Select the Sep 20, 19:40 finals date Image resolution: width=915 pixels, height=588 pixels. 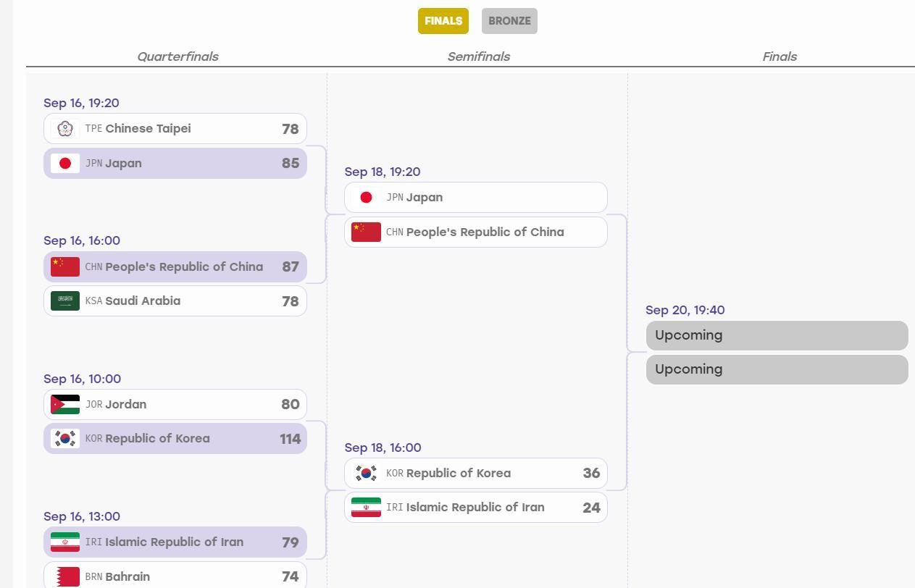[685, 310]
